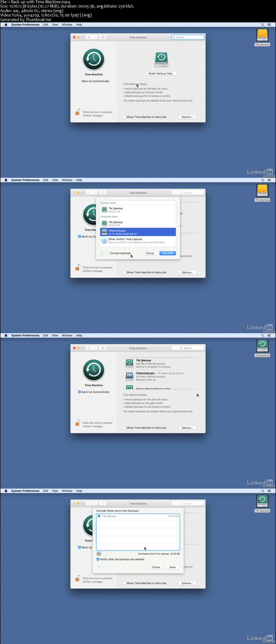Click the Select Backup Disk... button
276x644 pixels.
(x=161, y=73)
